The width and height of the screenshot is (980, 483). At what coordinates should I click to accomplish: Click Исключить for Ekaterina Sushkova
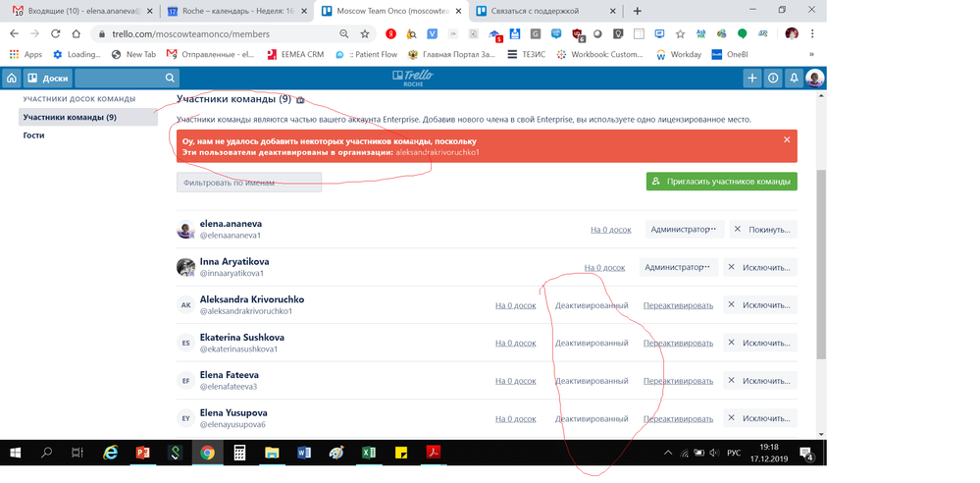point(760,343)
